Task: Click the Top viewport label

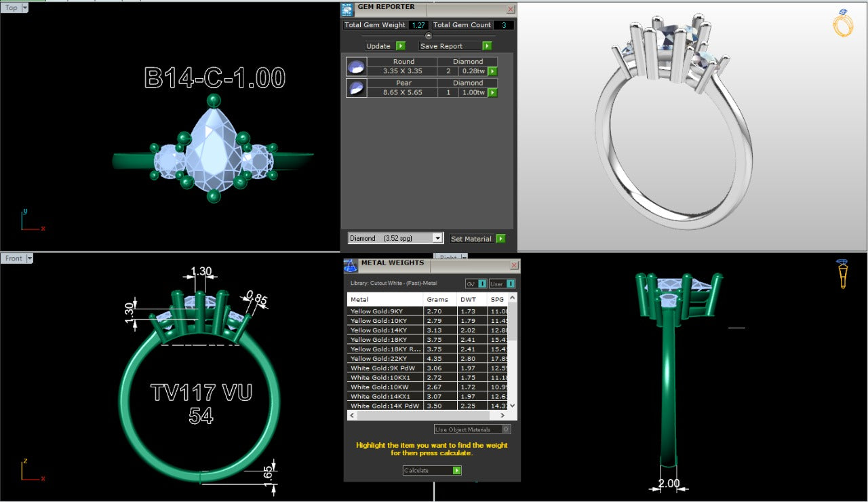Action: (x=12, y=7)
